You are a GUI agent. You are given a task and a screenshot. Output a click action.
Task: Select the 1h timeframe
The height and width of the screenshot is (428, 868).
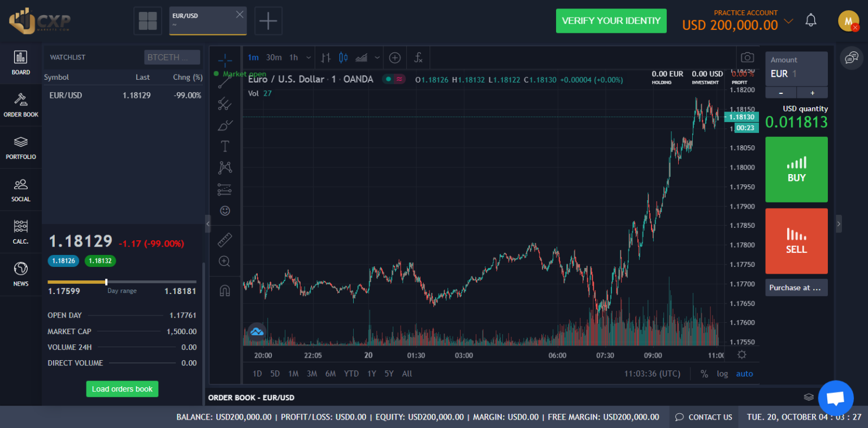tap(294, 57)
